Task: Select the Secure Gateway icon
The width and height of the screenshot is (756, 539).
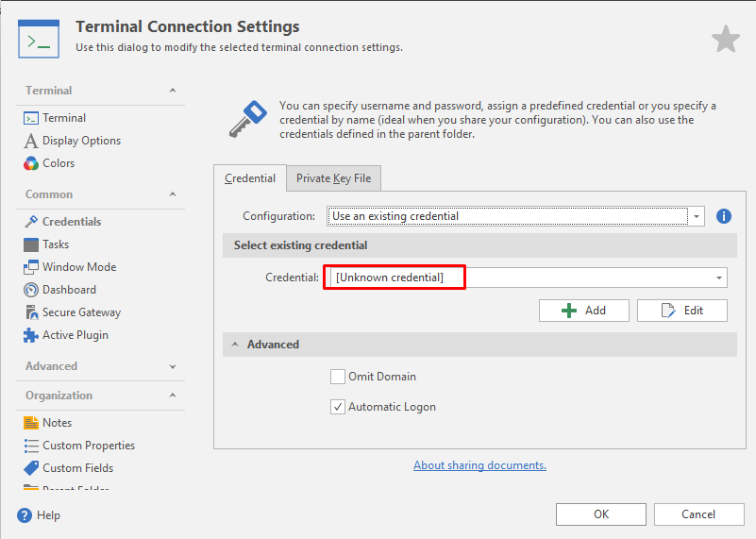Action: coord(32,312)
